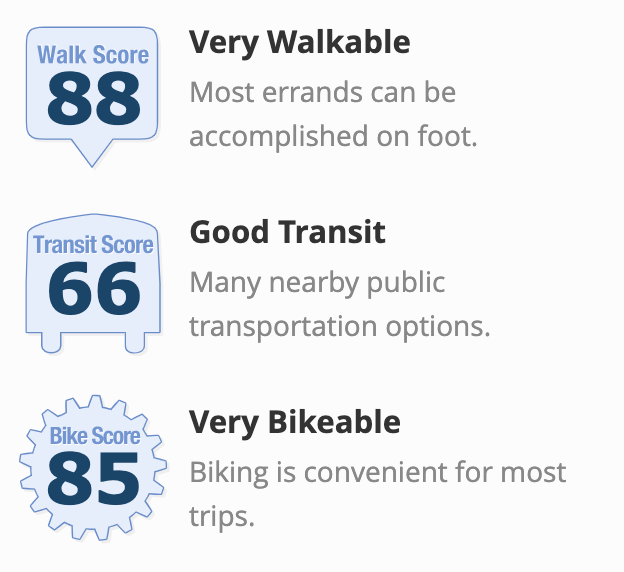
Task: Click the 'Walk Score' label inside the badge
Action: pyautogui.click(x=93, y=55)
